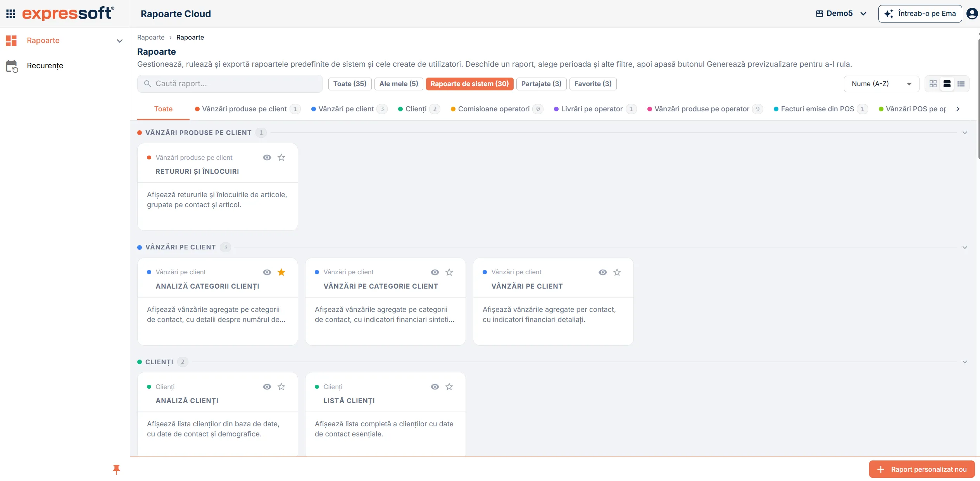Star the Vânzări pe categorie client report
980x481 pixels.
[x=449, y=272]
